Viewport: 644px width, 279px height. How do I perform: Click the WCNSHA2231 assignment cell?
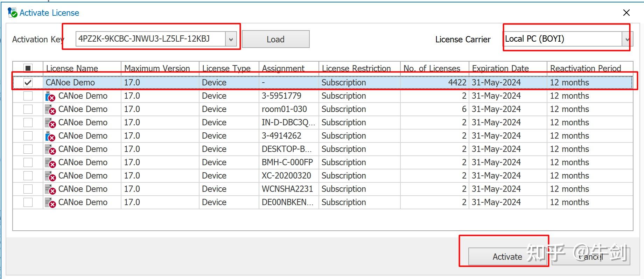point(289,189)
